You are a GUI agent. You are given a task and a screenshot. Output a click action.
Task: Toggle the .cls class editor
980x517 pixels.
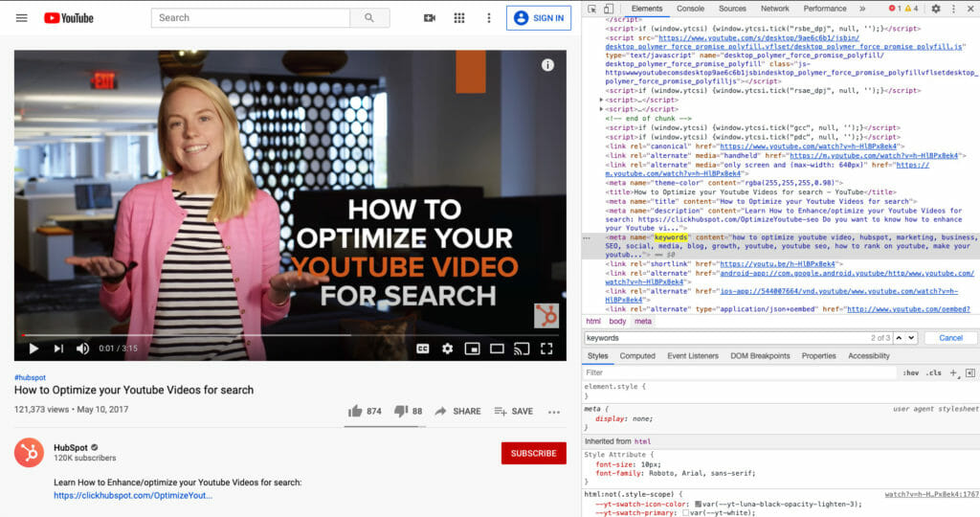(x=934, y=372)
